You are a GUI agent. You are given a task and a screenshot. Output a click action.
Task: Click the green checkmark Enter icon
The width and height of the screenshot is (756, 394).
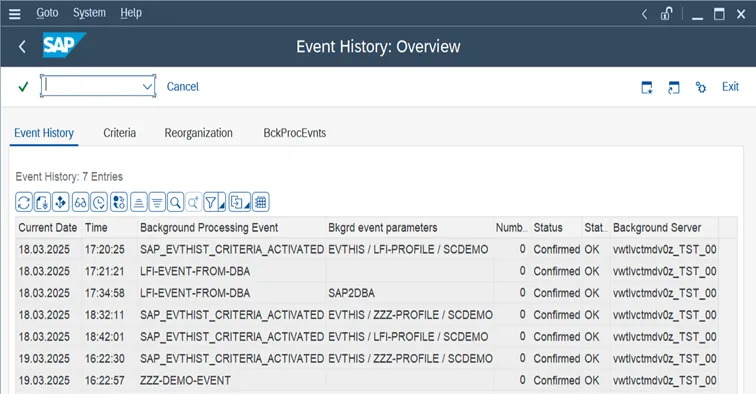coord(23,87)
